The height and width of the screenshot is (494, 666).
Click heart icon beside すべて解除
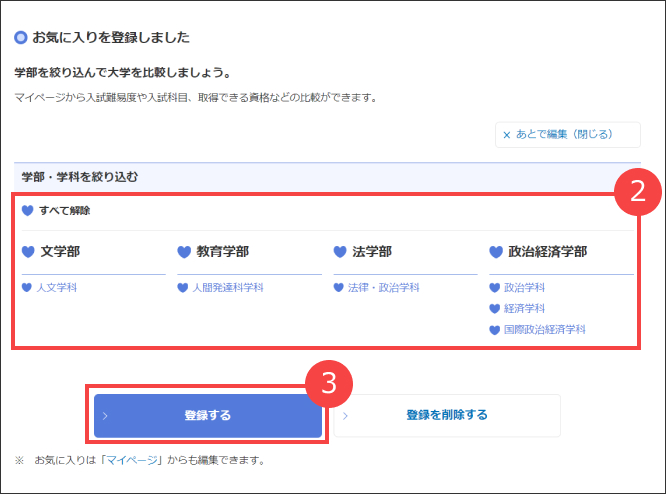28,211
